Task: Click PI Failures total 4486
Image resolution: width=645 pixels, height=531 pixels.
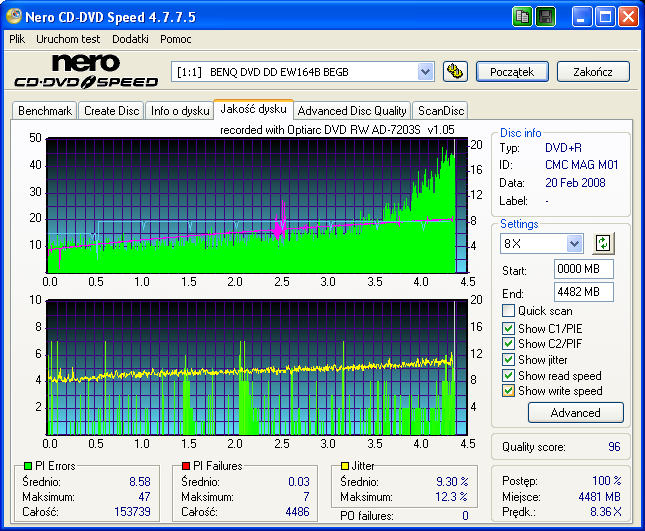Action: 297,512
